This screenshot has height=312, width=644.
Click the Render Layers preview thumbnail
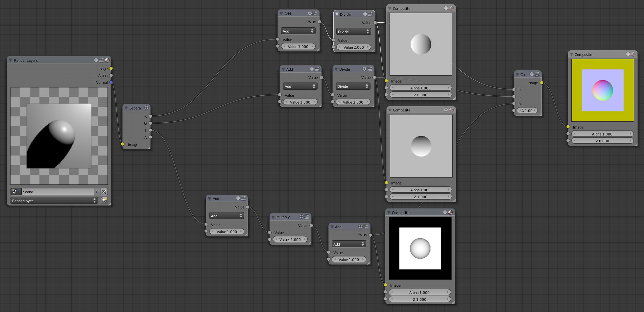click(x=59, y=136)
